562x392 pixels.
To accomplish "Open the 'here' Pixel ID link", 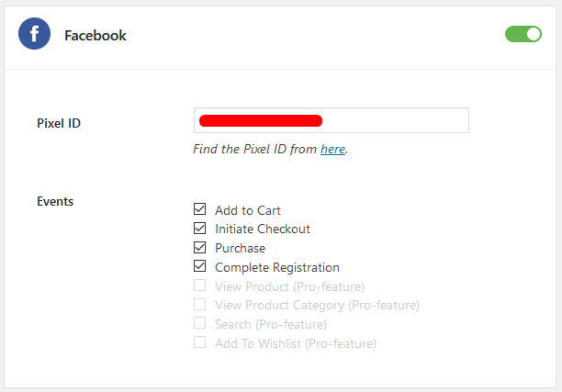I will pyautogui.click(x=333, y=149).
